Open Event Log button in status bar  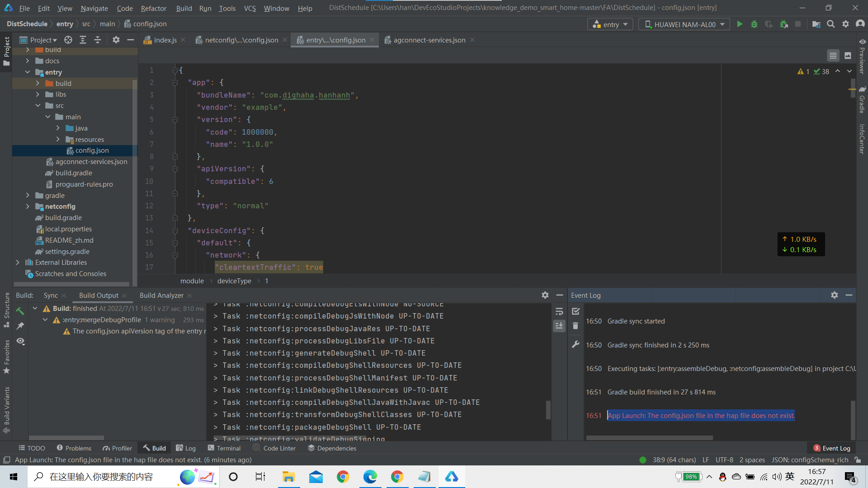832,448
